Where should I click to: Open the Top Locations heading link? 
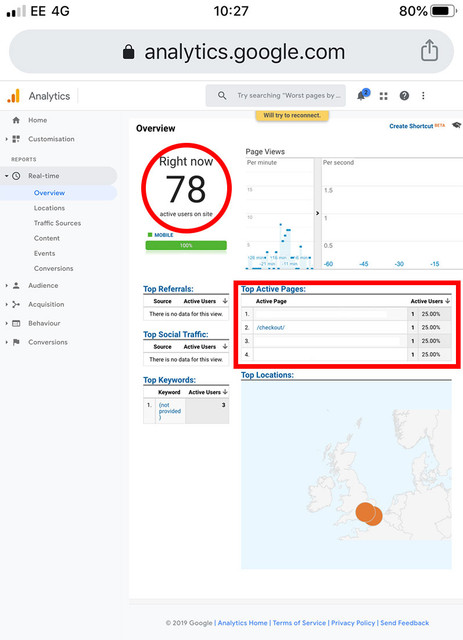pyautogui.click(x=267, y=375)
